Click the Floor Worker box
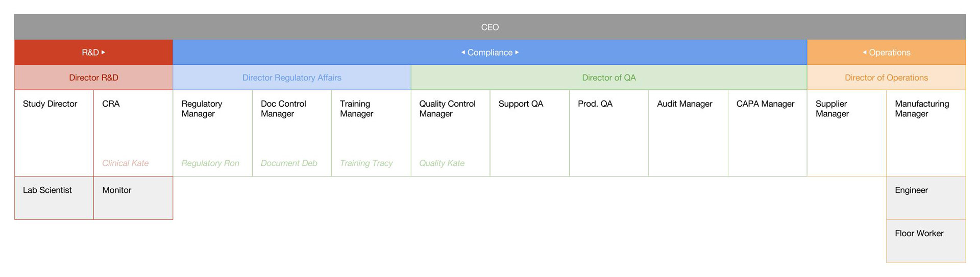 tap(925, 241)
